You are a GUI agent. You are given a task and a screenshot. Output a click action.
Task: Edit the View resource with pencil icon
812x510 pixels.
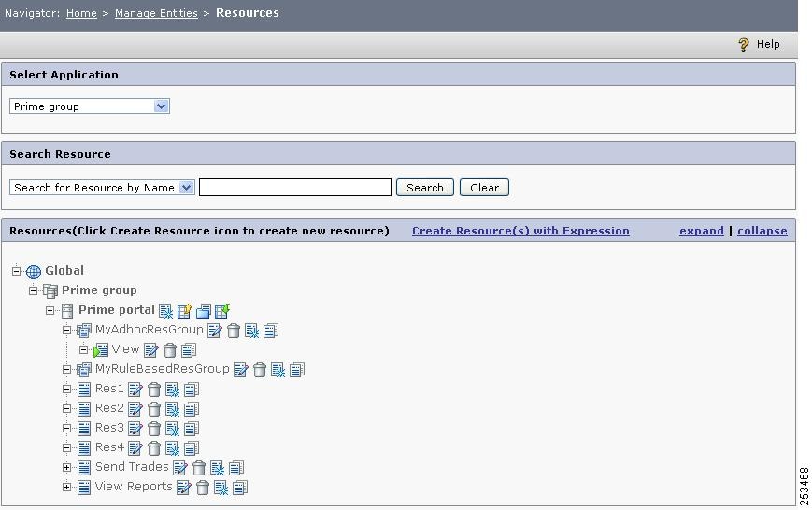pyautogui.click(x=150, y=350)
